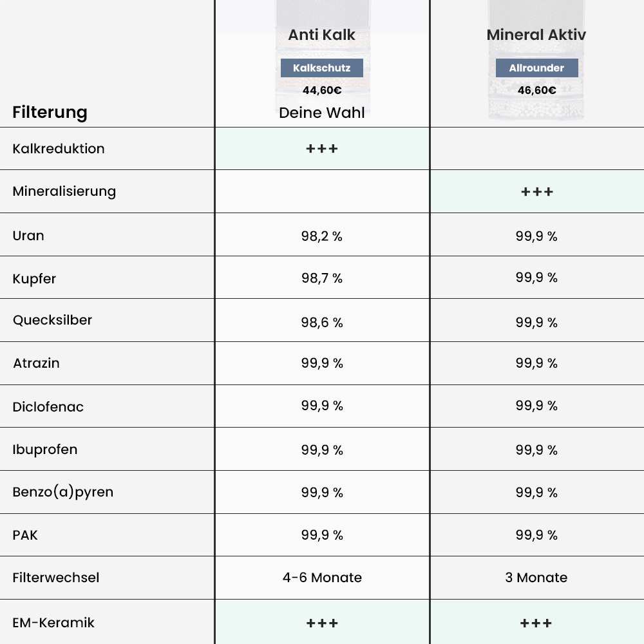Click the 44,60€ price of Anti Kalk
This screenshot has width=644, height=644.
point(322,90)
